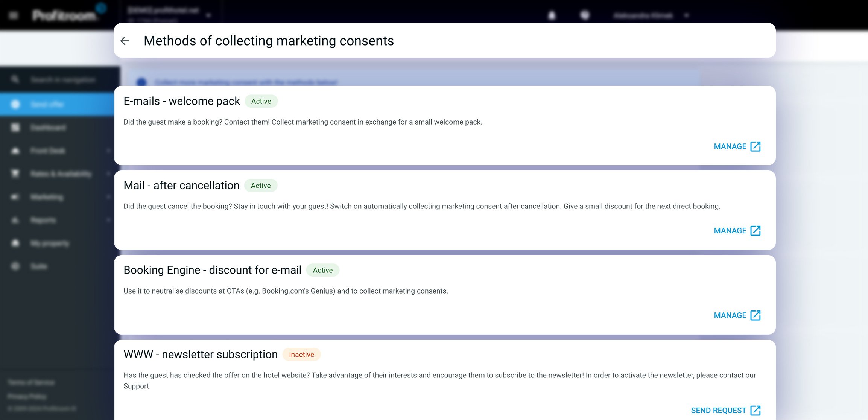Expand the property selector dropdown in header
868x420 pixels.
tap(208, 15)
